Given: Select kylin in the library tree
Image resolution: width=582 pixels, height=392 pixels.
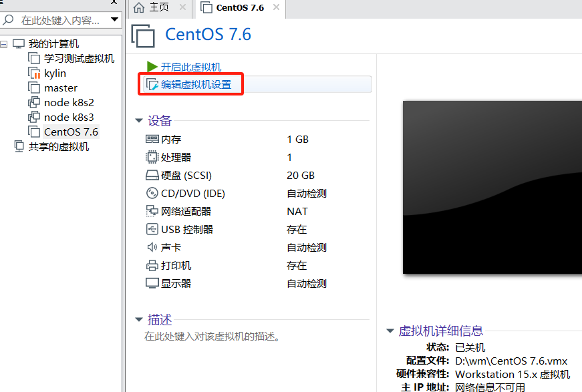Looking at the screenshot, I should [x=55, y=73].
